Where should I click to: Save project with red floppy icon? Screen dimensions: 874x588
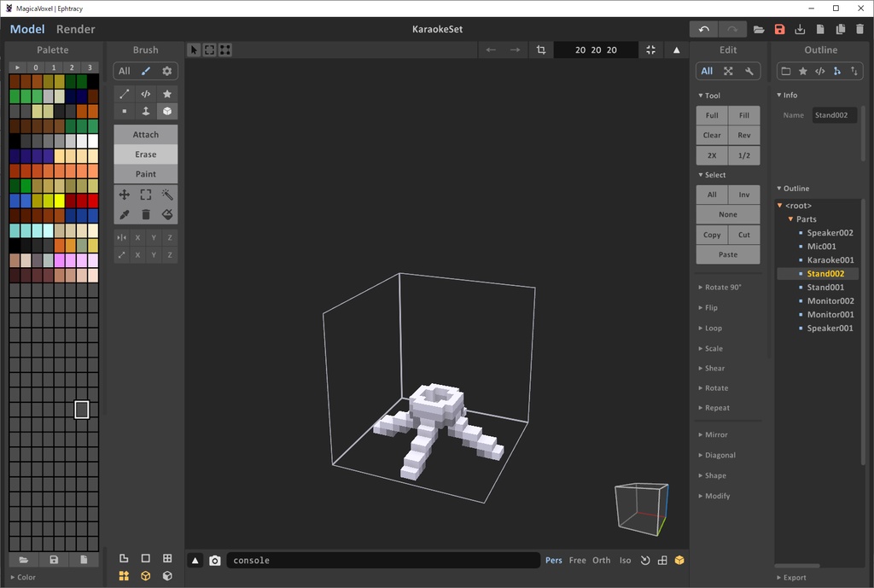click(x=779, y=30)
